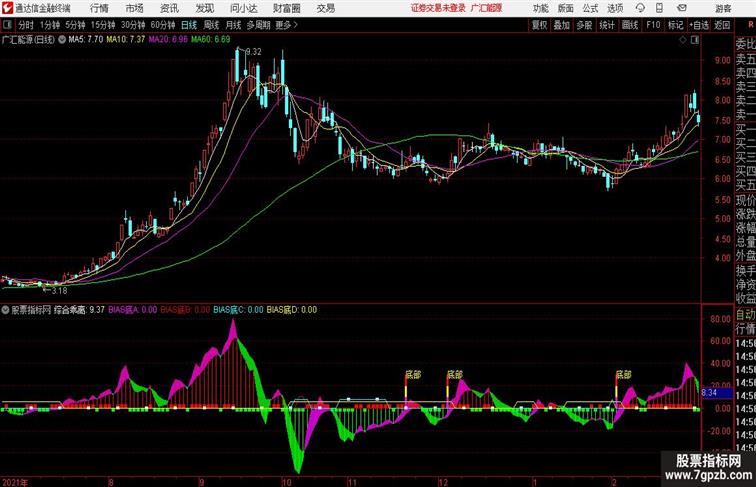This screenshot has width=756, height=487.
Task: Click the 自动 label in right panel
Action: pyautogui.click(x=745, y=315)
